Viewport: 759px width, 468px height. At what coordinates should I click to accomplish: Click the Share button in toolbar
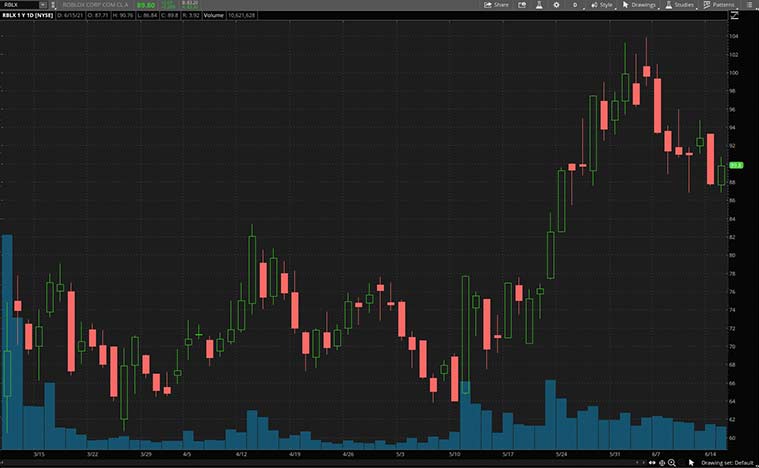pos(496,5)
